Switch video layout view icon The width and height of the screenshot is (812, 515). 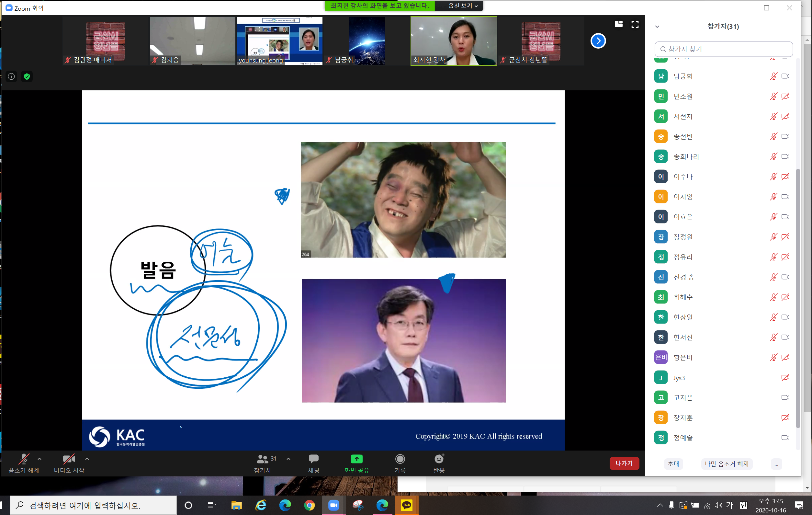(619, 24)
